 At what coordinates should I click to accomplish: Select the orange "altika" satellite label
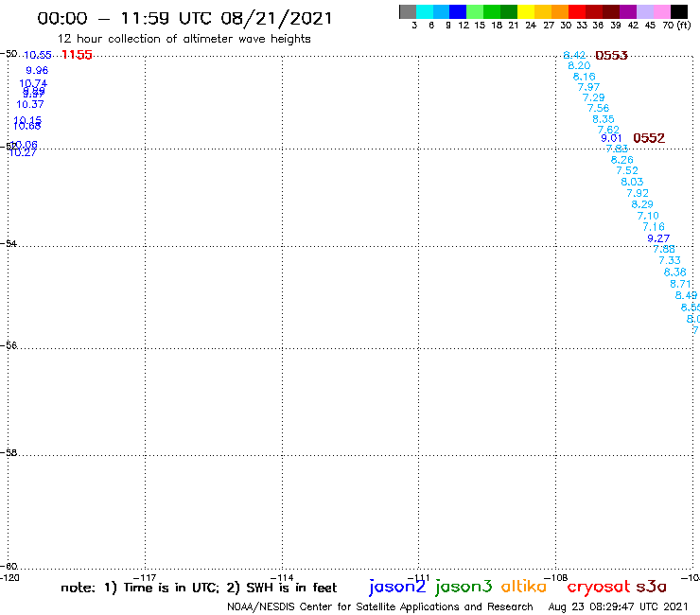point(524,586)
